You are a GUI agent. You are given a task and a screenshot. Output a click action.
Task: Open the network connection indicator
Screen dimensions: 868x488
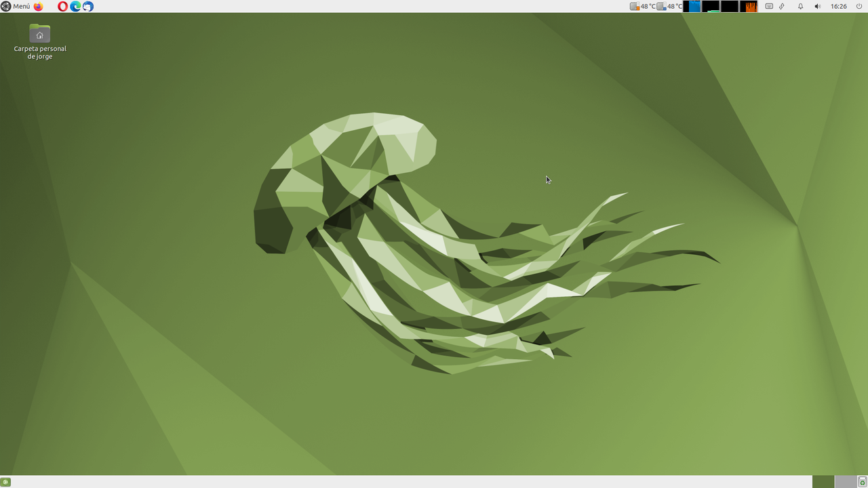pyautogui.click(x=782, y=6)
